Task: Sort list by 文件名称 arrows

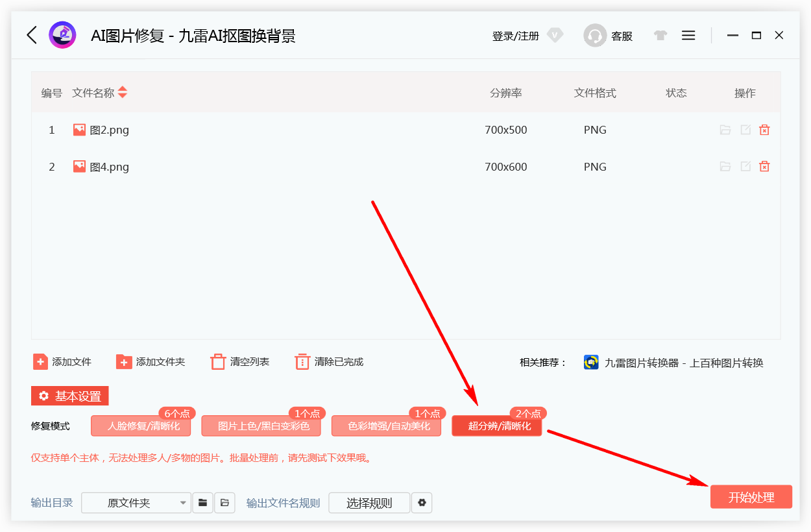Action: (123, 93)
